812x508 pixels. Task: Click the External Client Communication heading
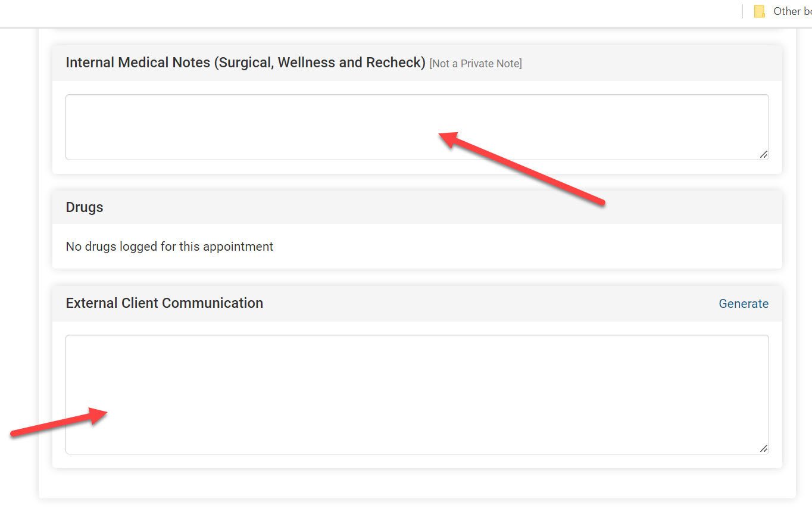tap(164, 303)
